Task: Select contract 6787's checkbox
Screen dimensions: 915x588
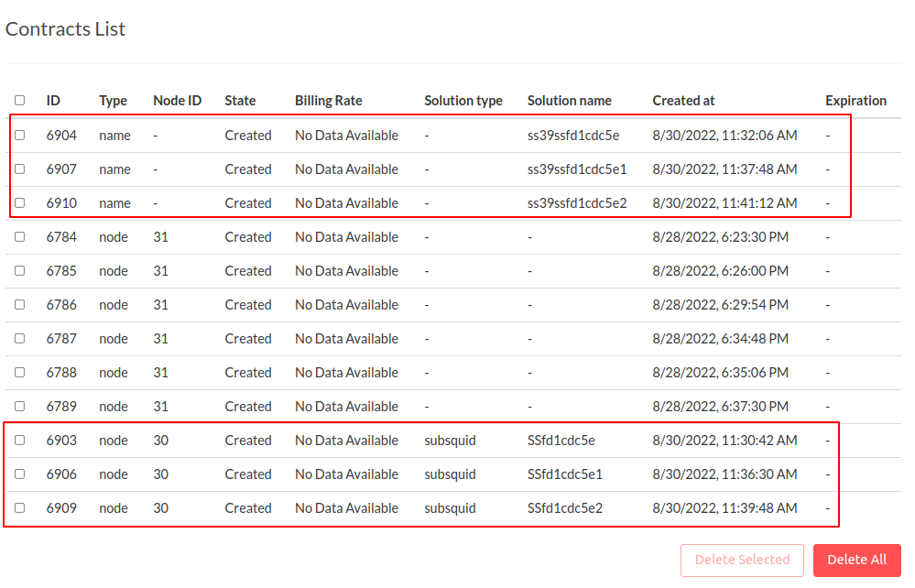Action: [x=19, y=338]
